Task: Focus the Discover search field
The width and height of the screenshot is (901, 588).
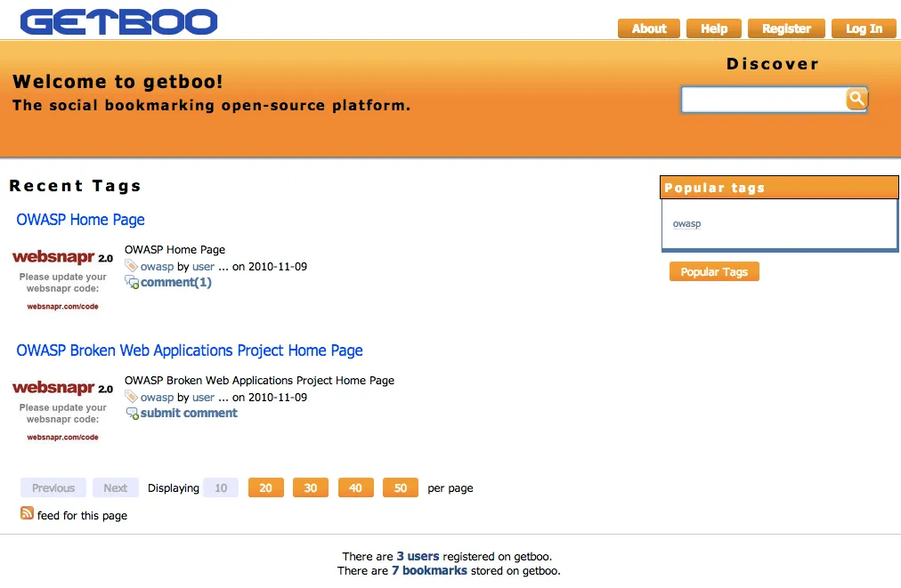Action: pos(763,100)
